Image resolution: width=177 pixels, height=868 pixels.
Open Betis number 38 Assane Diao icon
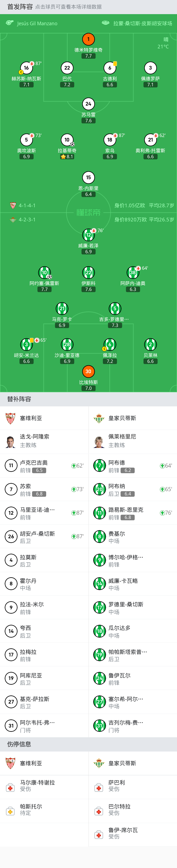(133, 273)
